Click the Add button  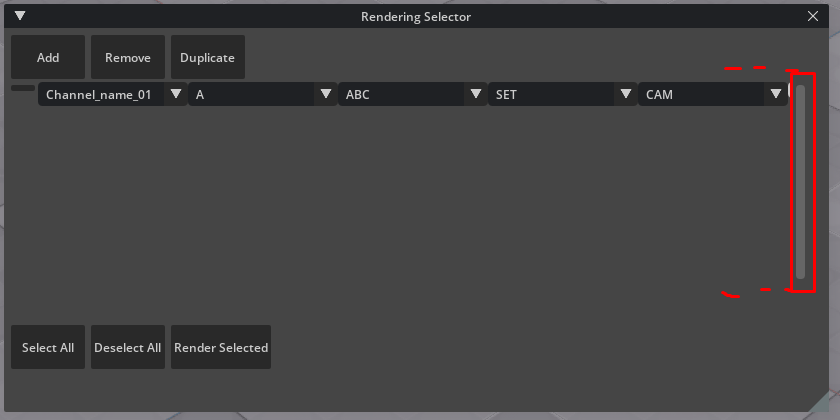click(48, 58)
